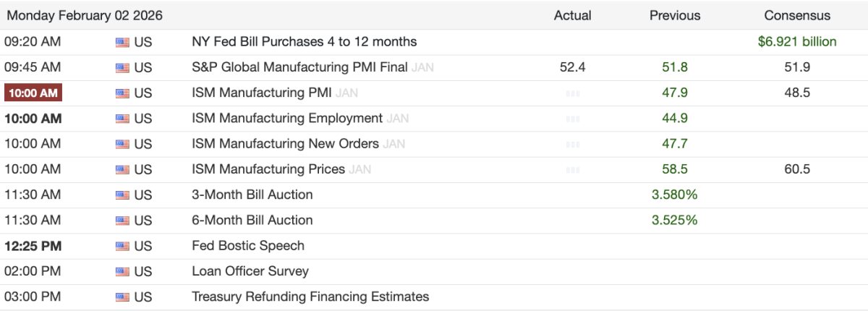Viewport: 868px width, 311px height.
Task: Open the 6-Month Bill Auction link
Action: point(252,220)
